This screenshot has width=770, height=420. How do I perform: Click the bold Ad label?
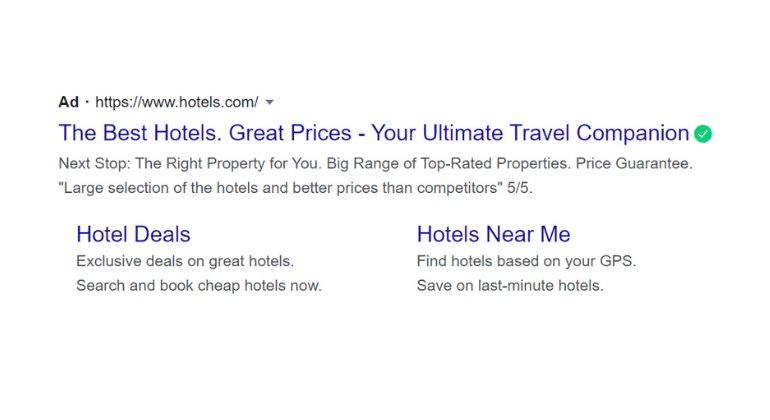68,102
